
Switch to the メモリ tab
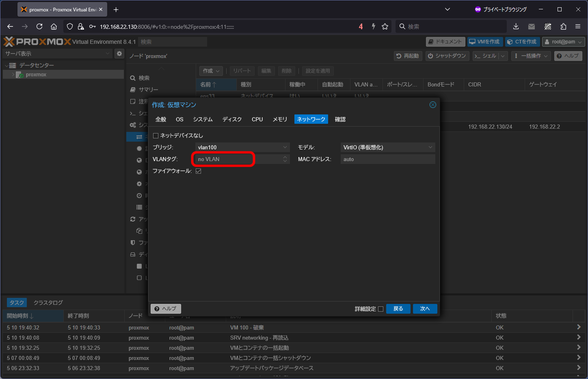click(280, 119)
